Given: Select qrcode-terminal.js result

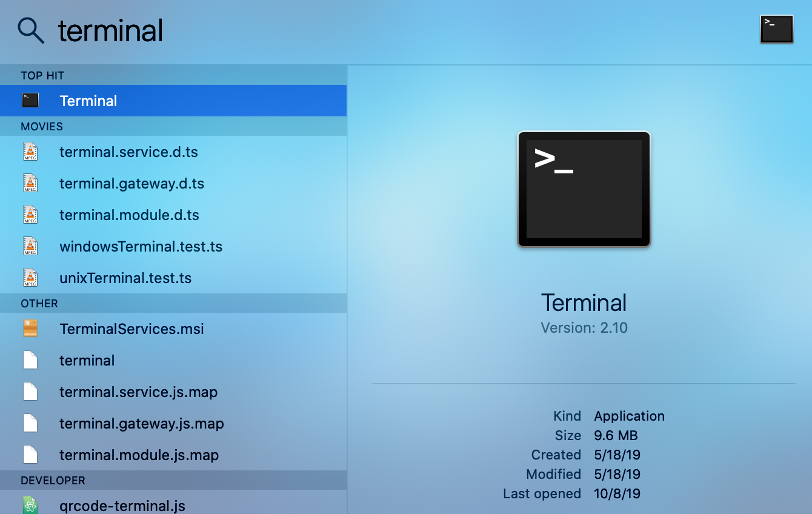Looking at the screenshot, I should click(173, 502).
